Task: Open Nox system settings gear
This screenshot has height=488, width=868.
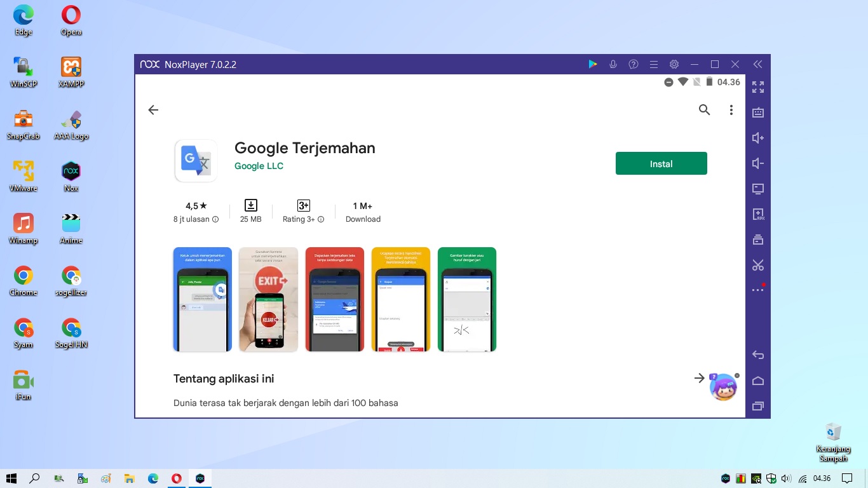Action: [x=674, y=64]
